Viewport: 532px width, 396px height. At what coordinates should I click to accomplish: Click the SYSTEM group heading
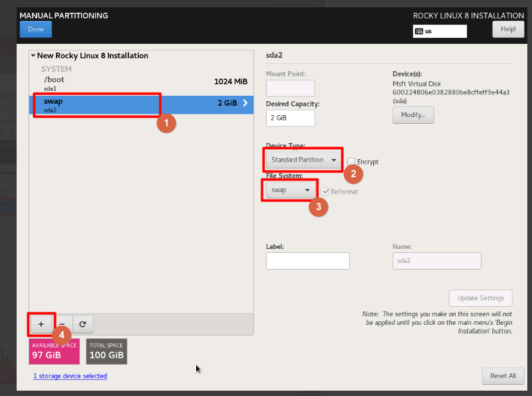57,69
